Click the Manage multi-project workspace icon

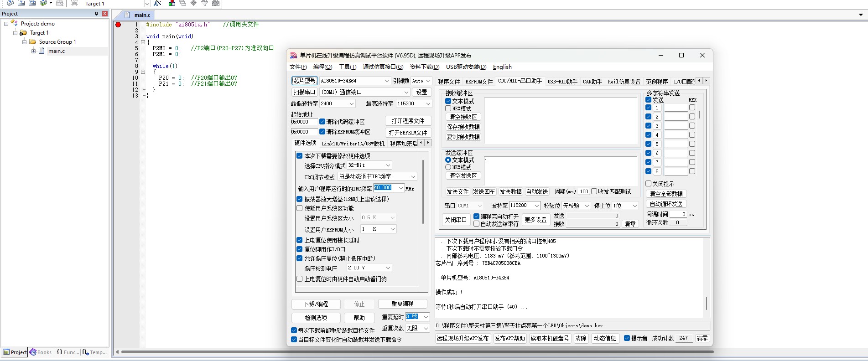[x=183, y=3]
